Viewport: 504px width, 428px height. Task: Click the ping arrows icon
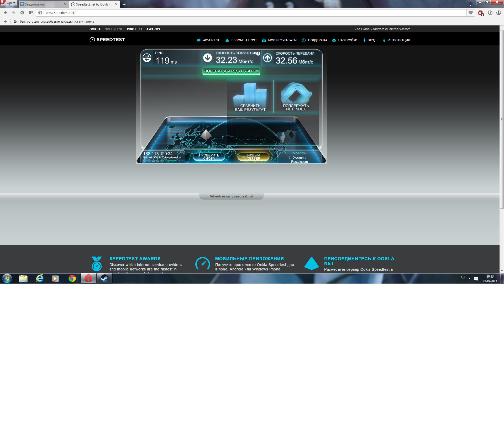pos(147,58)
